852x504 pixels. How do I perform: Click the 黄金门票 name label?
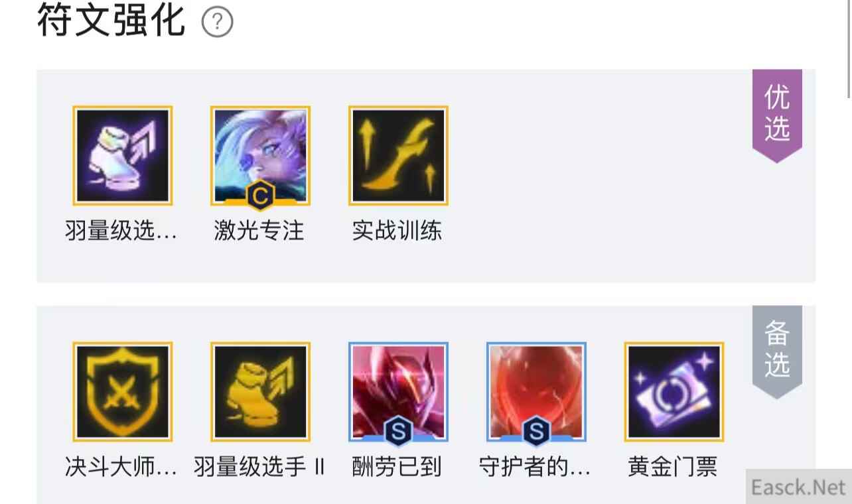pyautogui.click(x=673, y=467)
